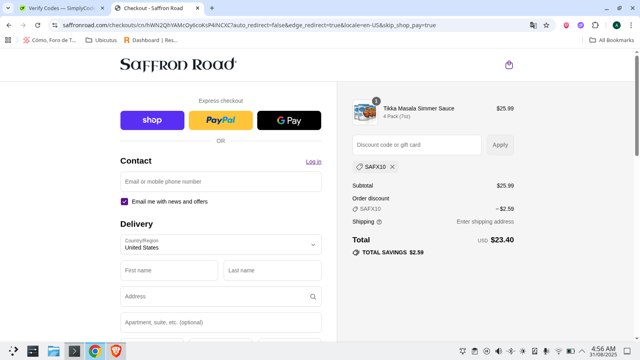
Task: Pay with Shop Pay button
Action: pyautogui.click(x=152, y=120)
